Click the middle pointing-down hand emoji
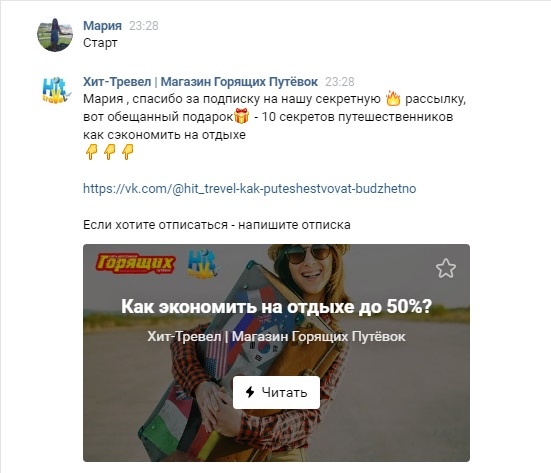 click(109, 152)
